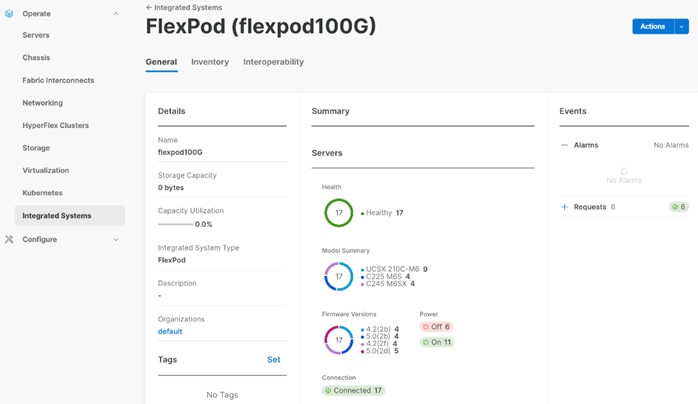Open Fabric Interconnects in the sidebar
The image size is (698, 404).
click(58, 81)
